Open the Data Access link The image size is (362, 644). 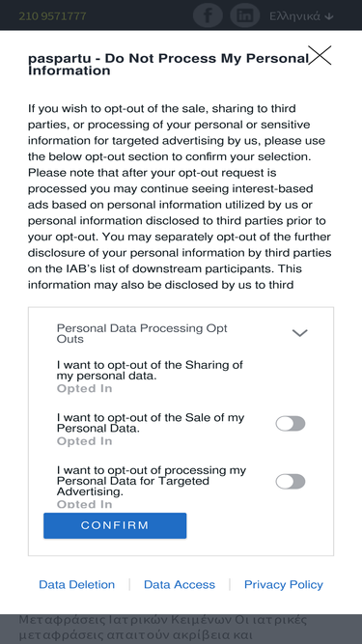pyautogui.click(x=180, y=584)
